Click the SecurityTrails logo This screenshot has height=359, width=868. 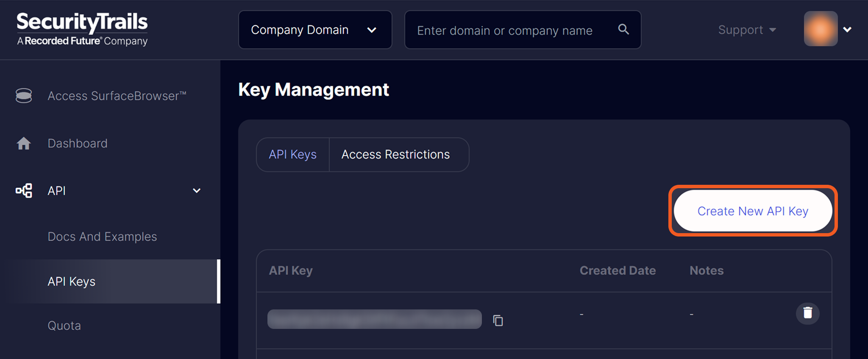pos(82,29)
